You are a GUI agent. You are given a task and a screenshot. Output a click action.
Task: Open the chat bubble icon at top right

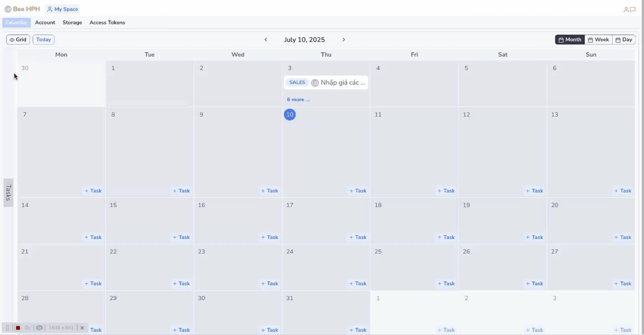click(633, 10)
